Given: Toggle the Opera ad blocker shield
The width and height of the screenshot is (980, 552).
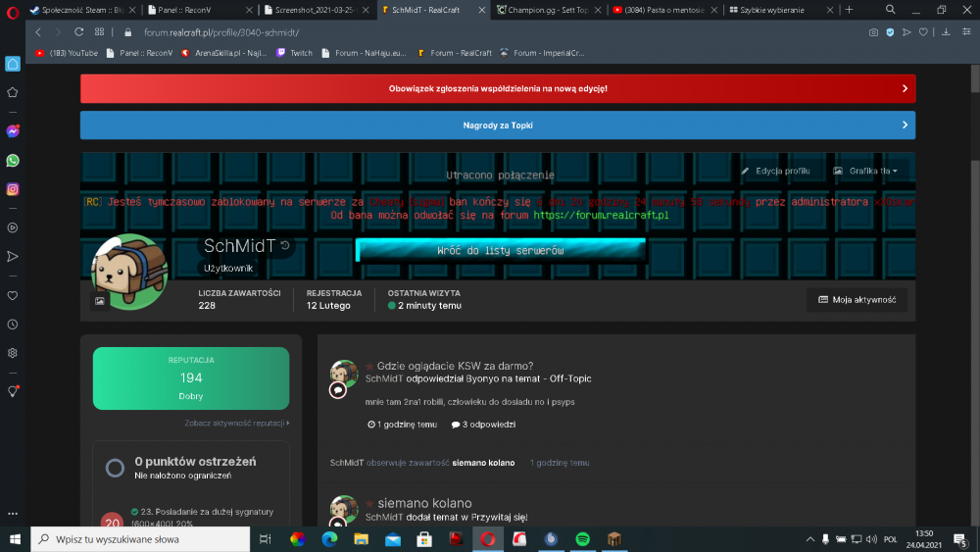Looking at the screenshot, I should pos(890,31).
